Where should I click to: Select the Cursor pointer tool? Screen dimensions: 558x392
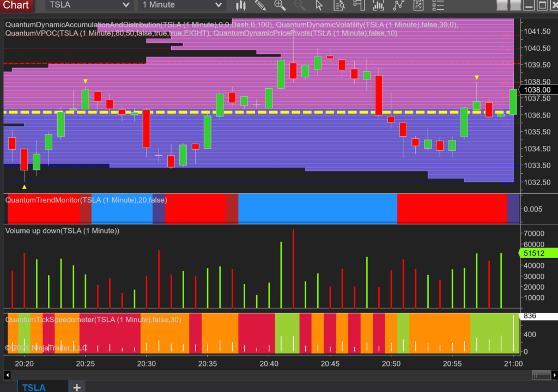(319, 5)
